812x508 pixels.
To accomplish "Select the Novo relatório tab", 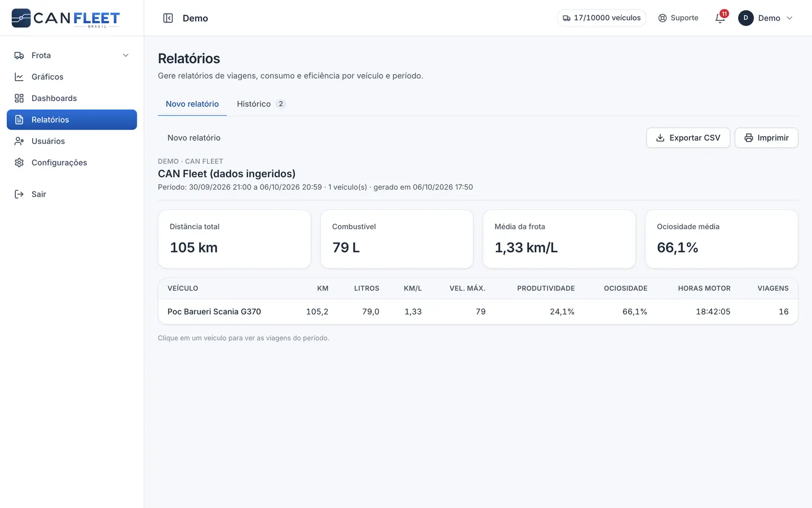I will pos(192,104).
